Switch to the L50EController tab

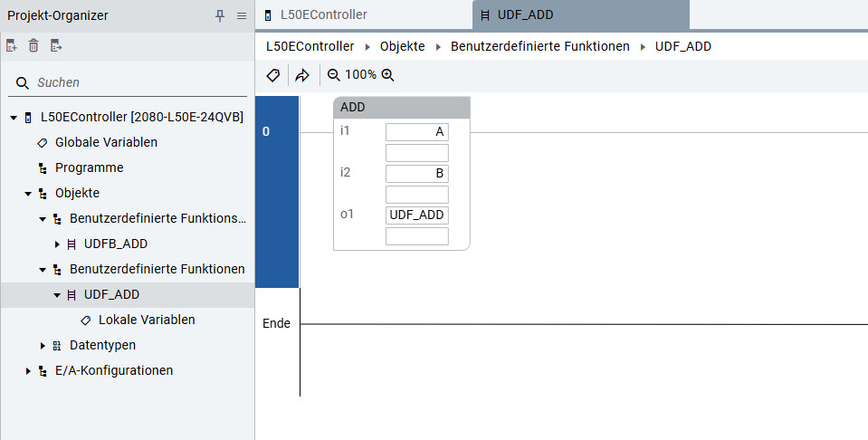(364, 15)
